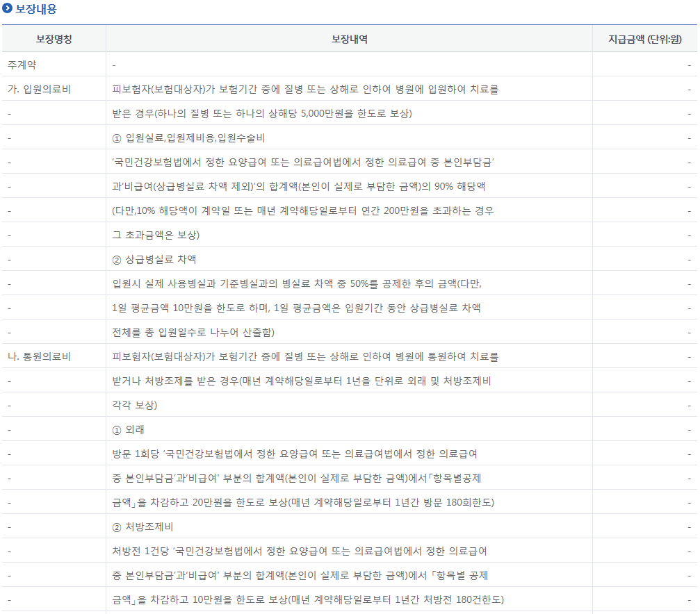Click the line mentioning 5,000만원을 한도로 보상
700x614 pixels.
[x=262, y=113]
